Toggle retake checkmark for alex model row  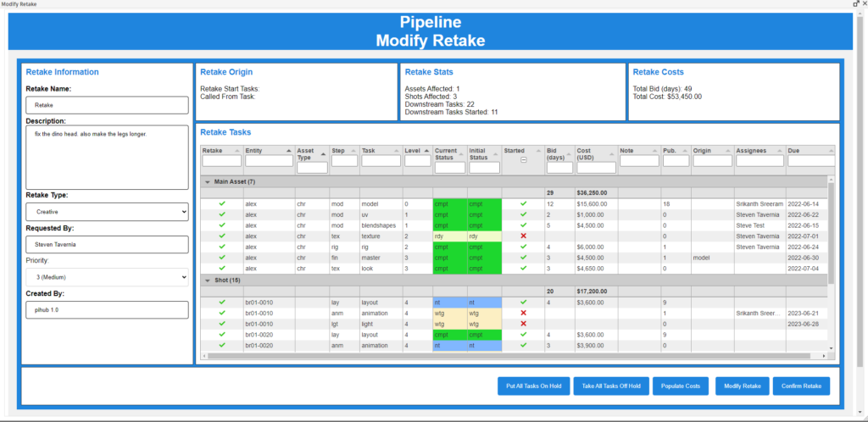[221, 204]
